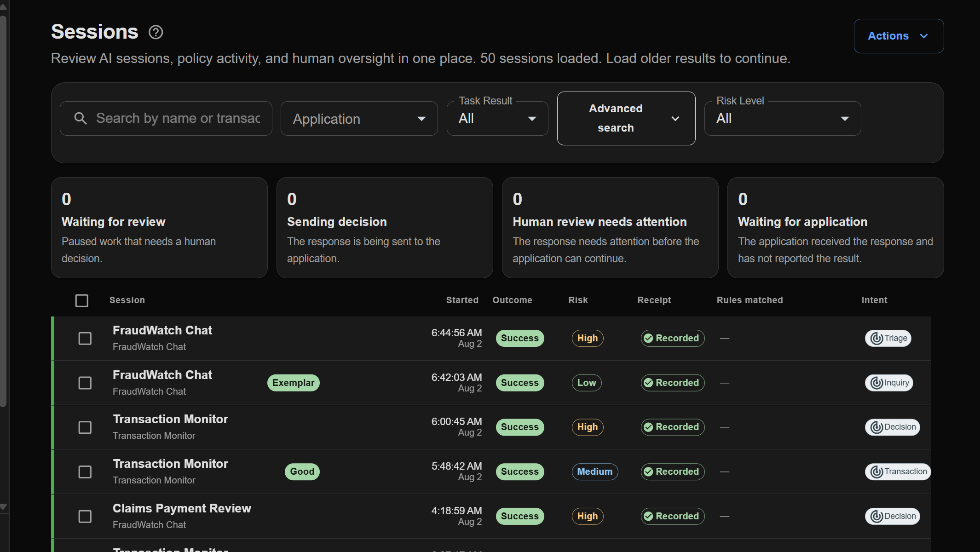Click Decision intent badge on Claims Payment Review row
980x552 pixels.
pos(893,516)
